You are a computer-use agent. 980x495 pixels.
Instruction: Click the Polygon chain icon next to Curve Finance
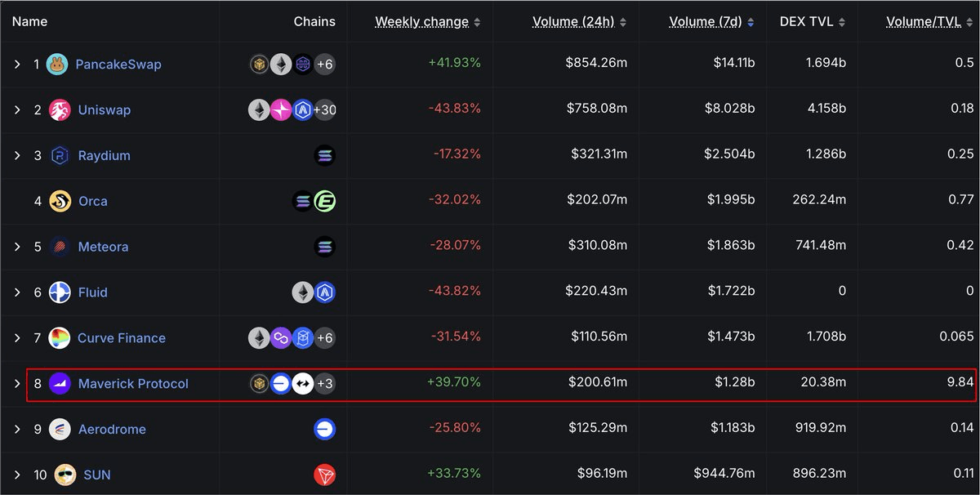tap(281, 337)
